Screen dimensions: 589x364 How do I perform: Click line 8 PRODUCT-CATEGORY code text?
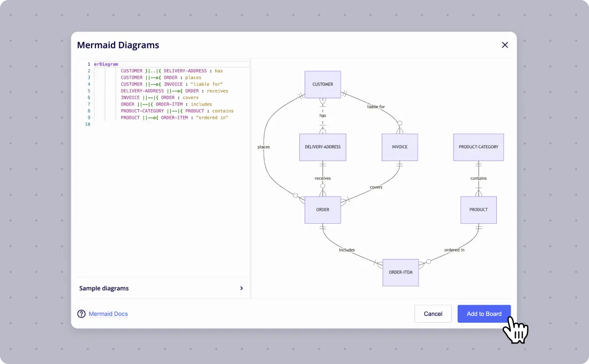(x=142, y=111)
